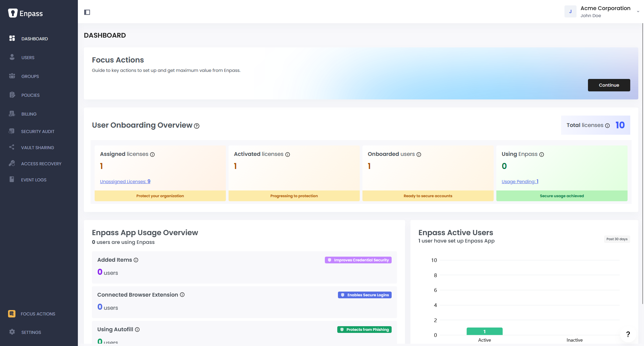Click the Protect your organization banner
Viewport: 644px width, 346px height.
click(160, 196)
